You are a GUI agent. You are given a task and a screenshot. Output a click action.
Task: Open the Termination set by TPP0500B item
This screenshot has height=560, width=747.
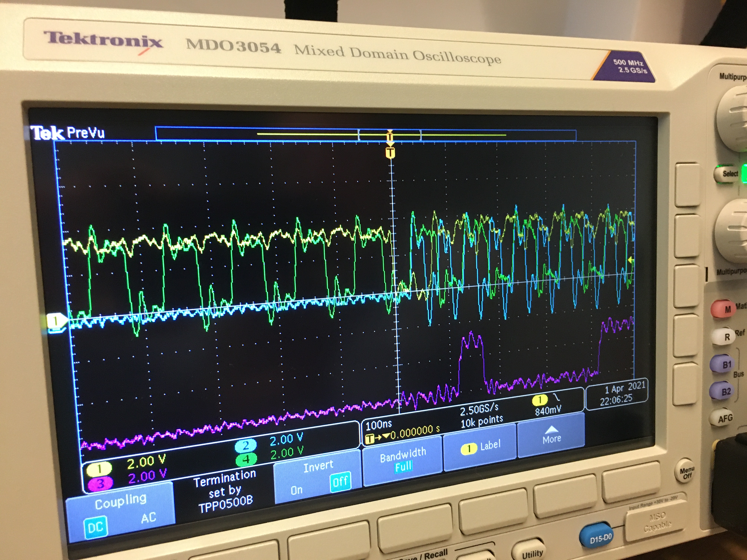point(225,491)
